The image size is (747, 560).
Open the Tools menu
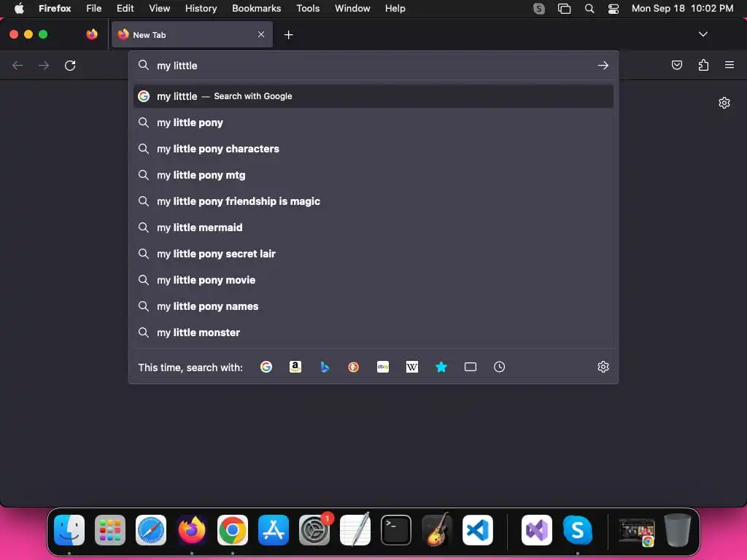[x=308, y=8]
